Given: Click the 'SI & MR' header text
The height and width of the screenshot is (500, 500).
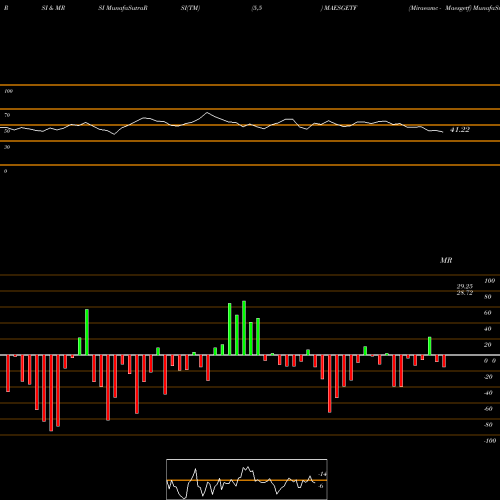Looking at the screenshot, I should (53, 8).
